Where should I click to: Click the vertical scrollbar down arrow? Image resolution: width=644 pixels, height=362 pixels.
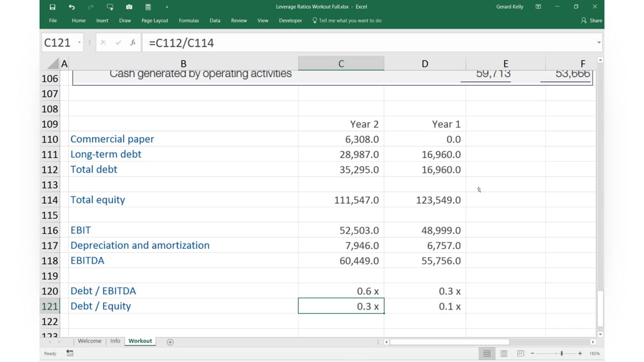point(600,334)
